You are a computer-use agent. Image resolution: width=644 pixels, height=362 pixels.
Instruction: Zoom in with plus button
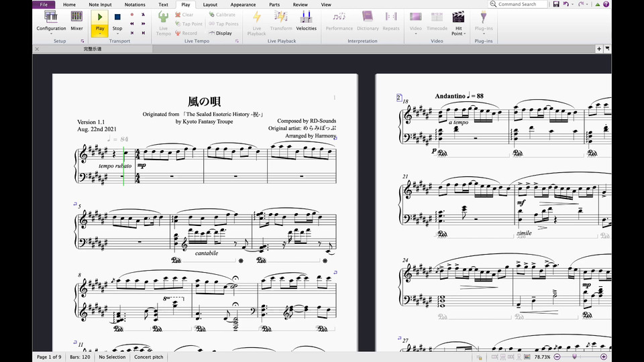(x=604, y=357)
